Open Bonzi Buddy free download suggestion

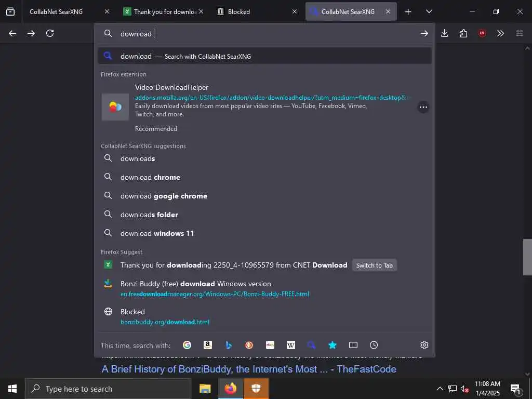tap(264, 288)
